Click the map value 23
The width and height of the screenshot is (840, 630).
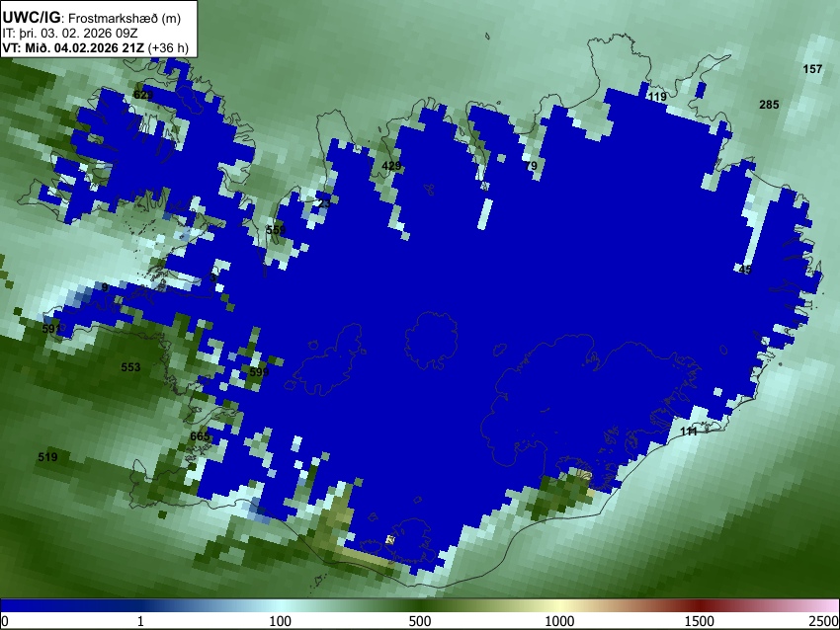324,203
